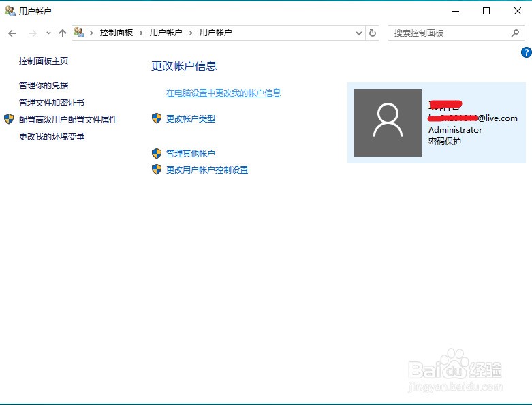This screenshot has width=532, height=405.
Task: Open 管理文件加密证书 link
Action: click(52, 102)
